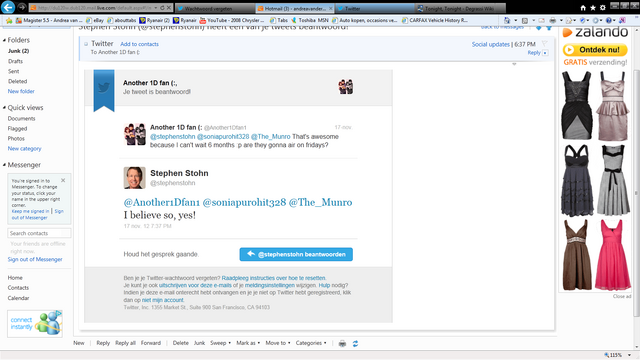The image size is (640, 360).
Task: Click the New folder link
Action: (21, 91)
